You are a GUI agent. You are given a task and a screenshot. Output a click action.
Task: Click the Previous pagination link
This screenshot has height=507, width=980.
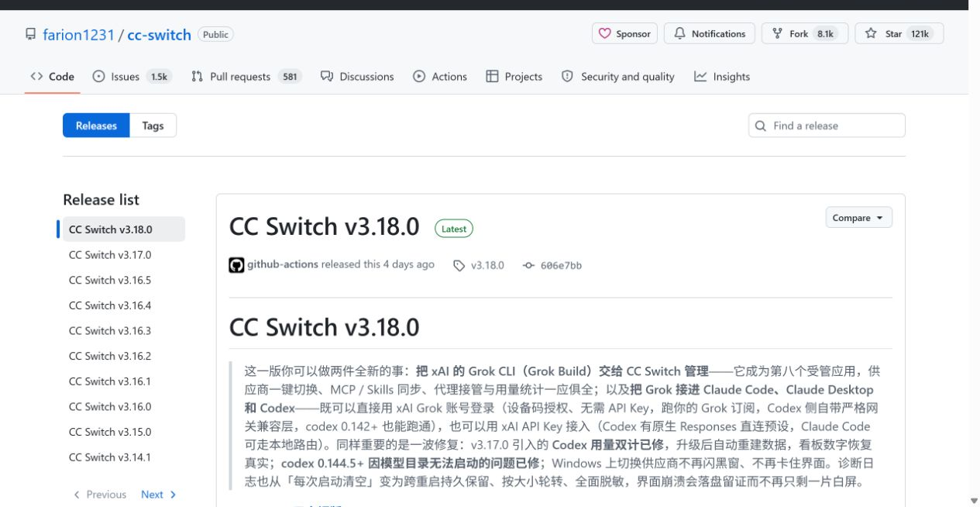click(x=99, y=495)
